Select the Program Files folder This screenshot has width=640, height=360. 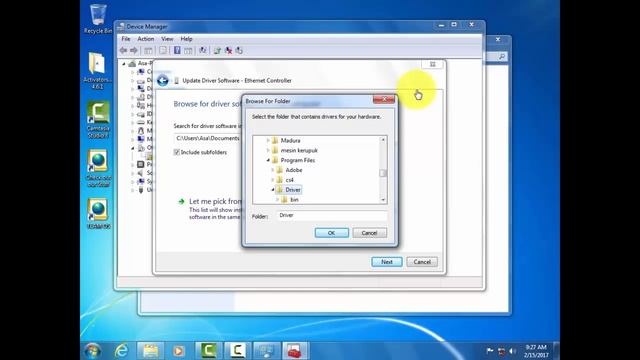coord(298,160)
